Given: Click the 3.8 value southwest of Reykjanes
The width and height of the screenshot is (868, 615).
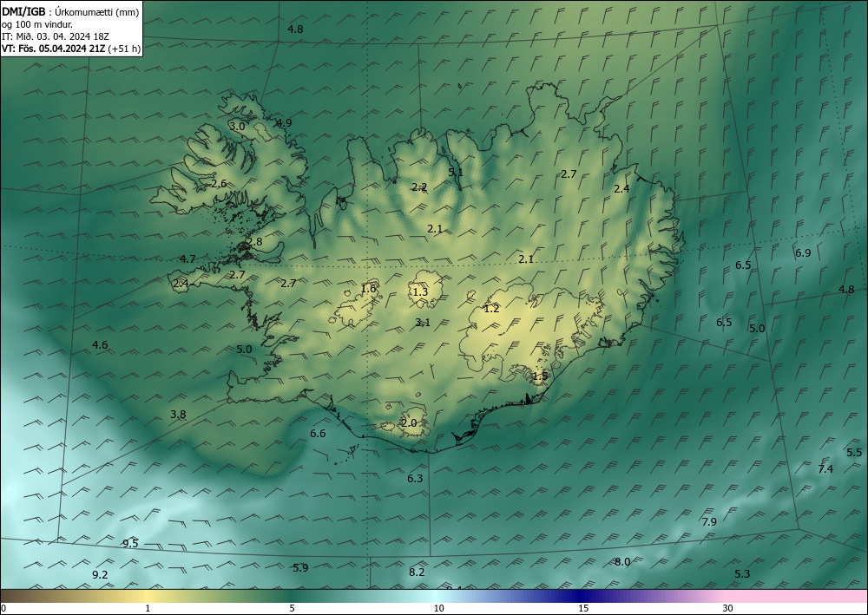Looking at the screenshot, I should point(178,415).
